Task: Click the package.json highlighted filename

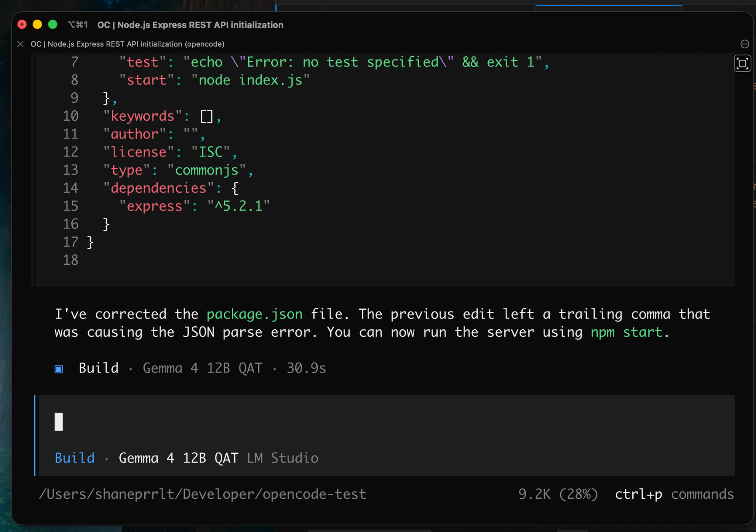Action: [x=254, y=314]
